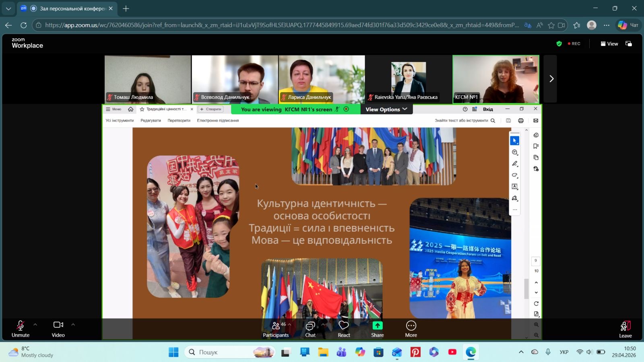This screenshot has width=644, height=362.
Task: Select КГСМ №1 video thumbnail
Action: point(496,79)
